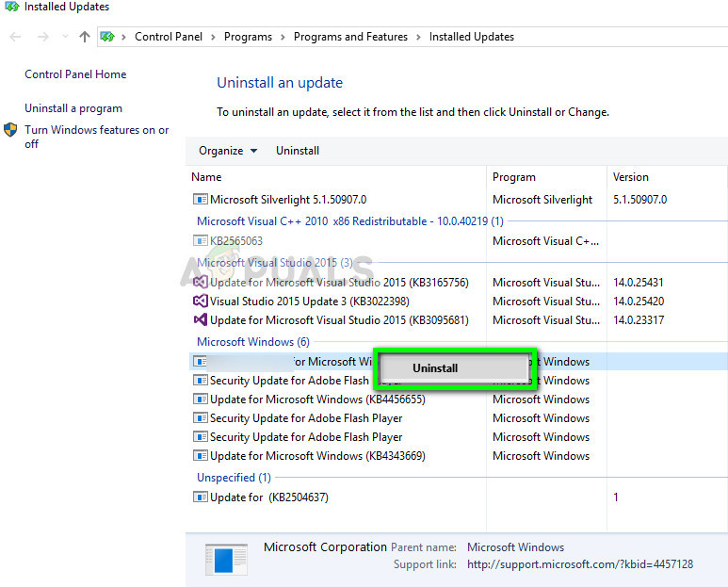Image resolution: width=728 pixels, height=587 pixels.
Task: Click the shield icon beside Windows features
Action: pyautogui.click(x=10, y=130)
